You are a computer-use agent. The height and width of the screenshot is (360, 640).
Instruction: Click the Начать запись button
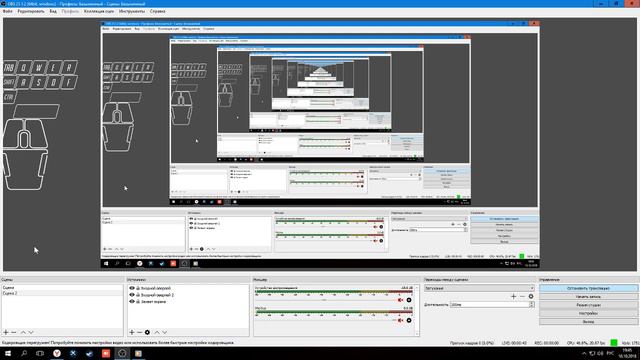tap(588, 297)
